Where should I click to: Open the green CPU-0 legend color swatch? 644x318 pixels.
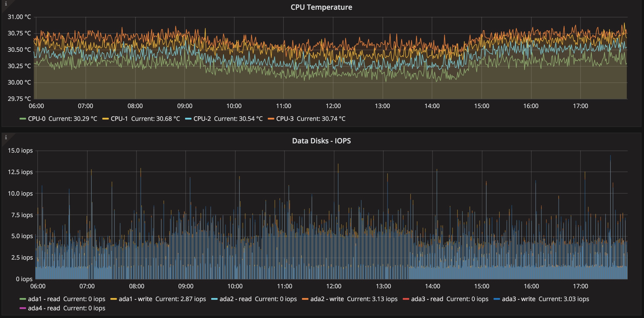[23, 119]
